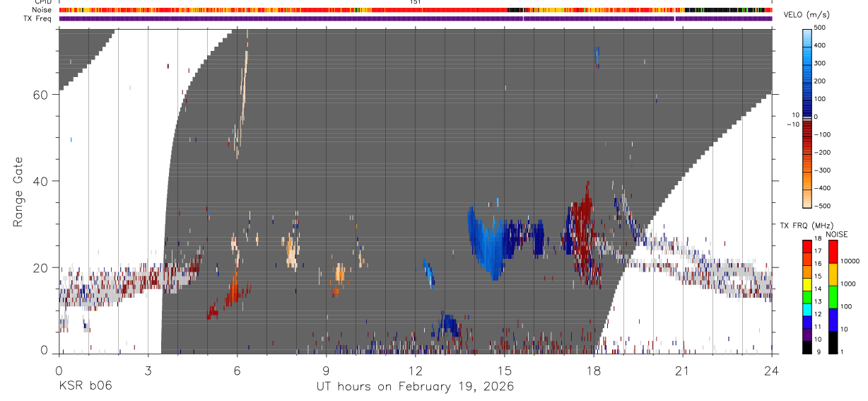868x401 pixels.
Task: Click the 200 label on velocity scale
Action: (821, 81)
